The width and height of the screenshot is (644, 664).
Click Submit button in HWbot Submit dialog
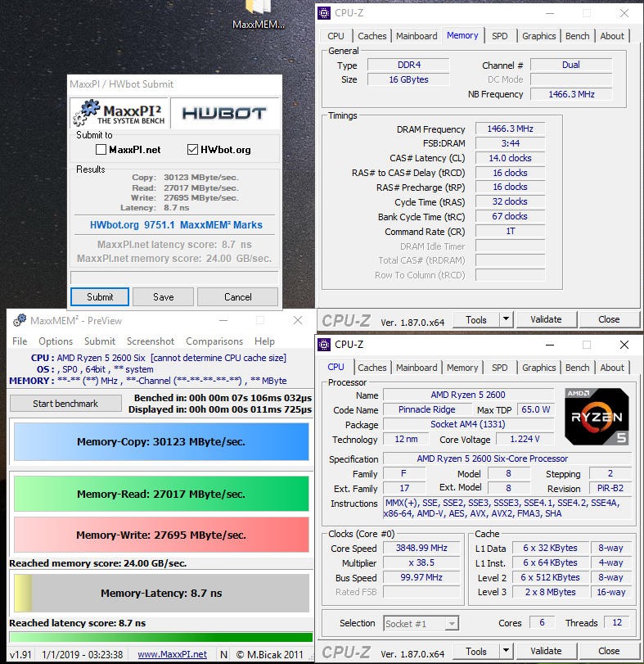(x=100, y=297)
